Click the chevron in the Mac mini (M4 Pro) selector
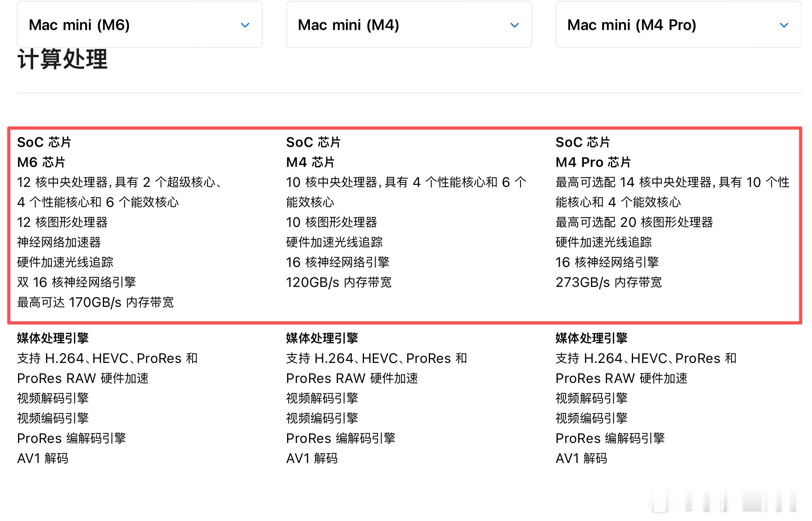This screenshot has height=521, width=812. [x=784, y=25]
